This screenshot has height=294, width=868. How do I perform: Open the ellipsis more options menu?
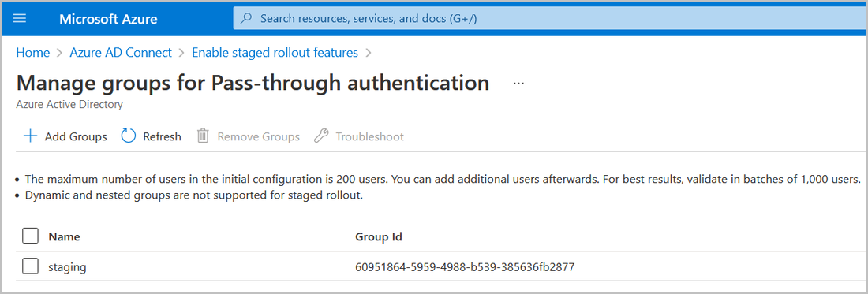click(518, 84)
